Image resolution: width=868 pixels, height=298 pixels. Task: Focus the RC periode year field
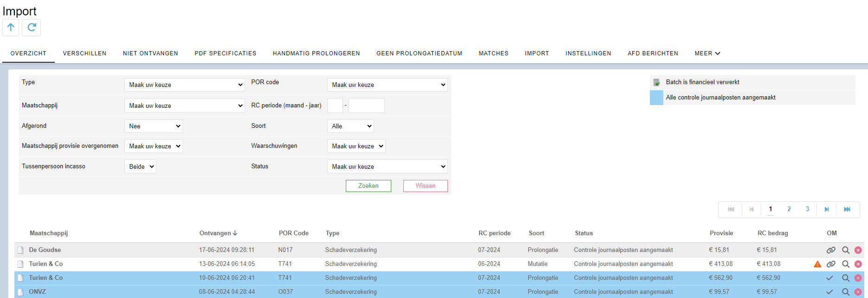(x=367, y=106)
